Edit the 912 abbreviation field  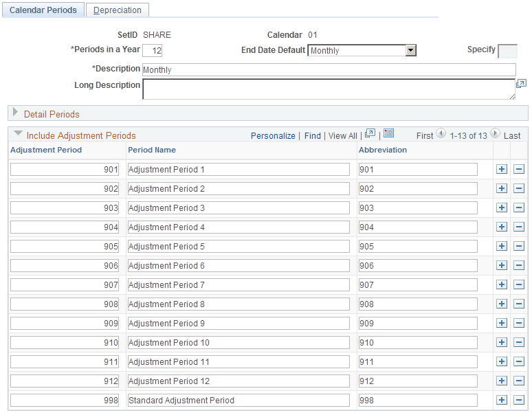[x=418, y=381]
